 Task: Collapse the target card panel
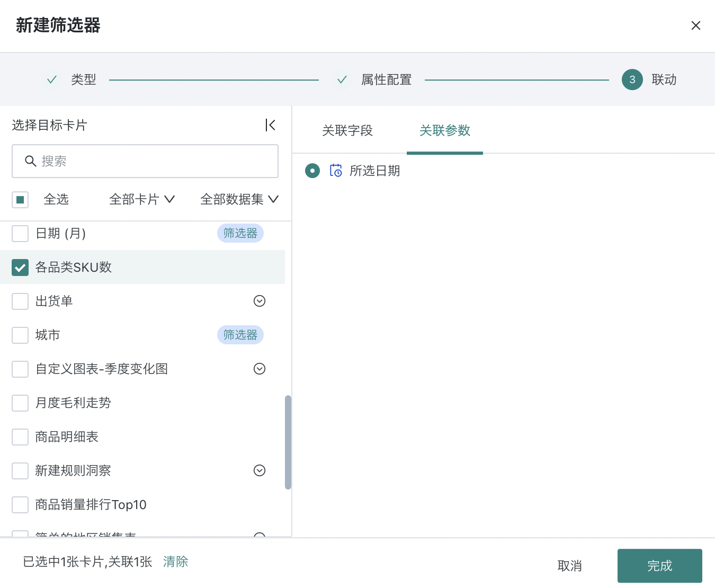(x=270, y=125)
